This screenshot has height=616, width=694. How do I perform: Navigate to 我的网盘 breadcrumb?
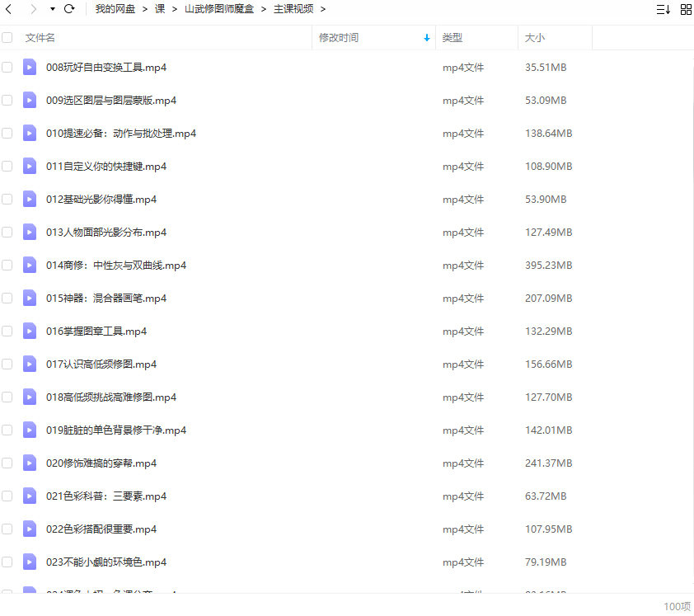click(x=115, y=9)
